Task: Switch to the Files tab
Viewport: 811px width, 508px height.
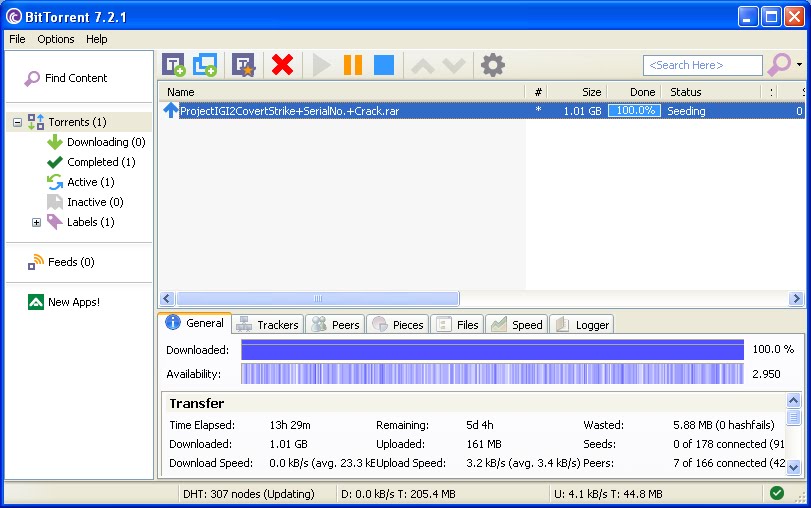Action: click(457, 325)
